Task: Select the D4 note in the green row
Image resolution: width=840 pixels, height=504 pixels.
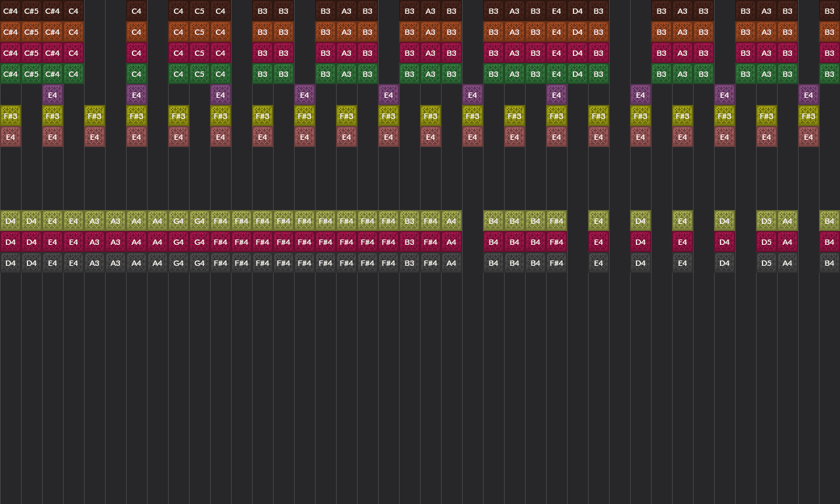Action: click(x=577, y=74)
